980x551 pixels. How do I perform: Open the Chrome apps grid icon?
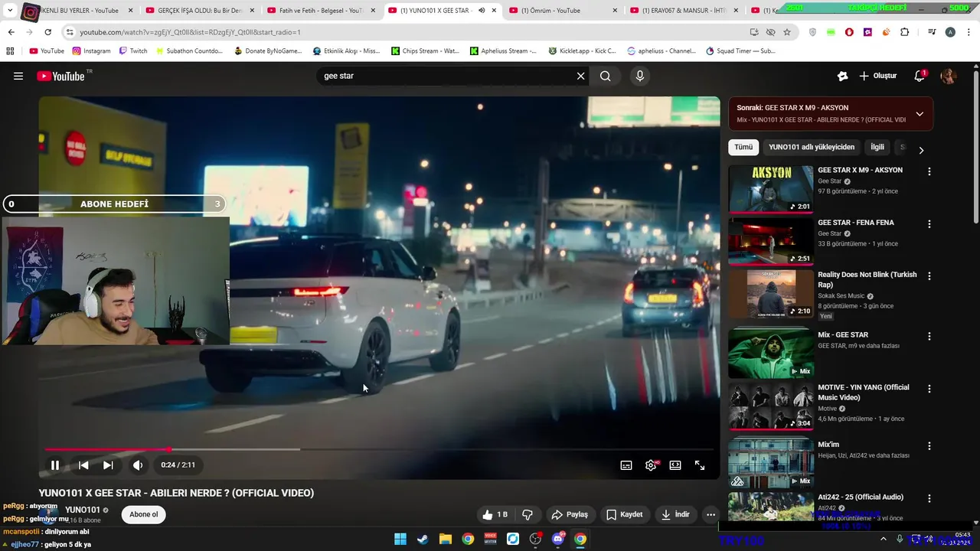pyautogui.click(x=10, y=51)
